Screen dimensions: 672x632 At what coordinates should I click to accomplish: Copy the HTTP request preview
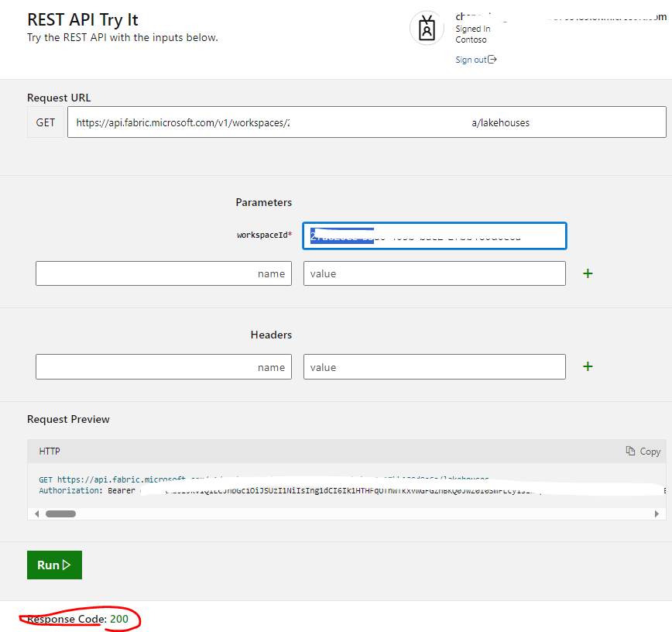click(x=643, y=451)
